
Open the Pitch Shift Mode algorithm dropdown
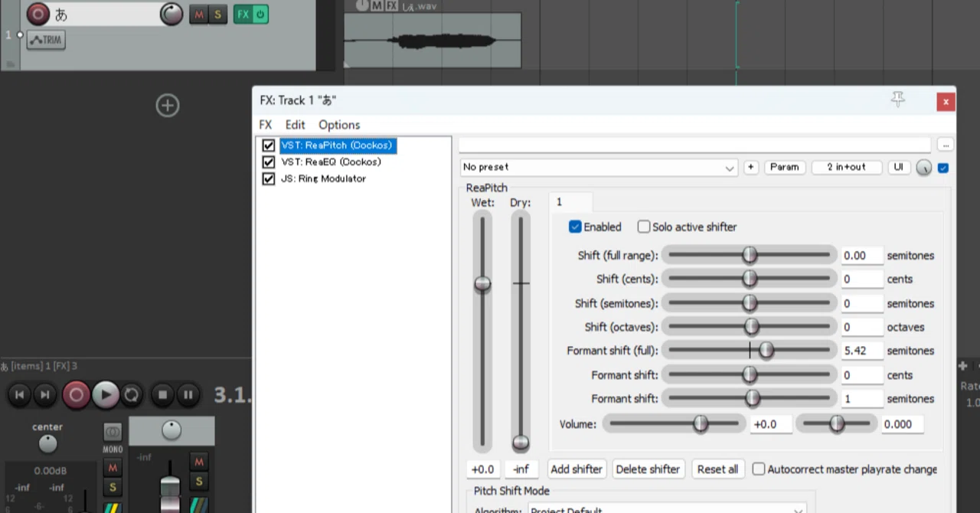pyautogui.click(x=668, y=510)
